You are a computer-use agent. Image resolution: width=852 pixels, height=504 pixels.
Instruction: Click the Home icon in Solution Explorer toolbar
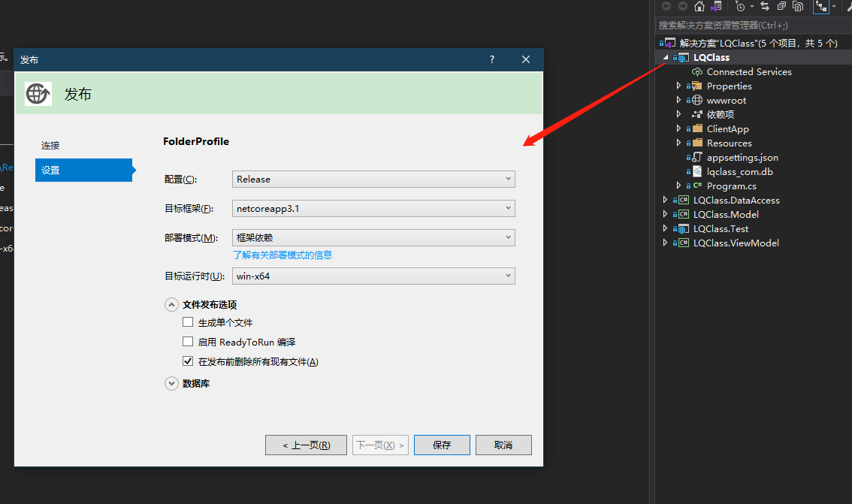tap(699, 7)
